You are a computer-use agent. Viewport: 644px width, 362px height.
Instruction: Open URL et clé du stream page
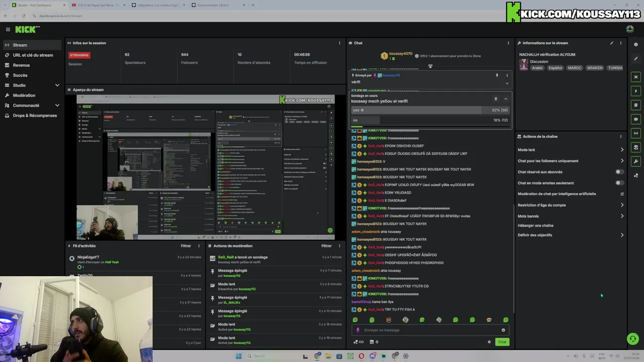click(32, 55)
